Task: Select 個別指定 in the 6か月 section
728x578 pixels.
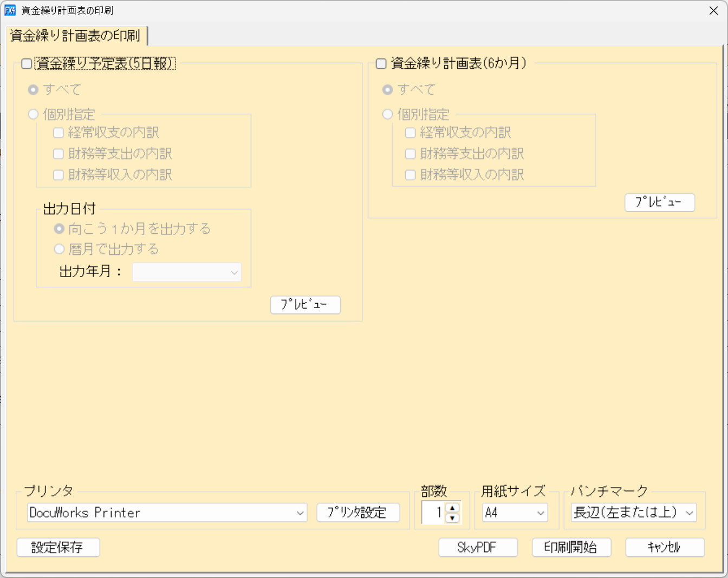Action: point(388,114)
